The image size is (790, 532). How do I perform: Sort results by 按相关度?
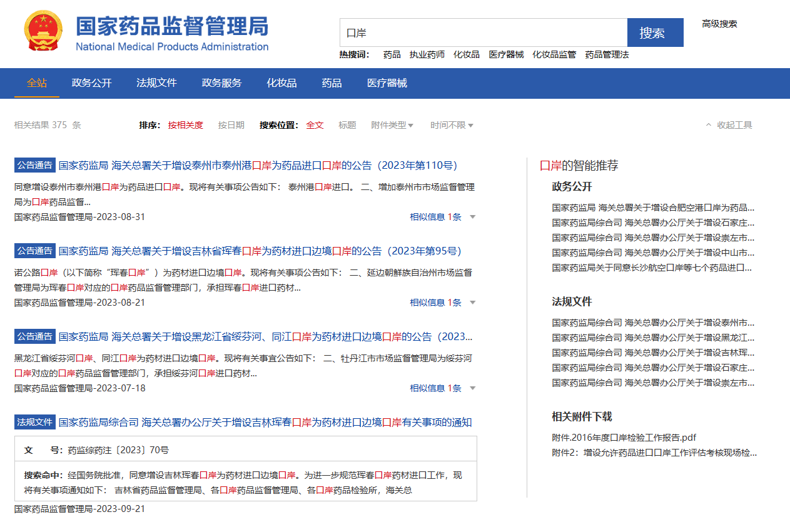click(185, 125)
